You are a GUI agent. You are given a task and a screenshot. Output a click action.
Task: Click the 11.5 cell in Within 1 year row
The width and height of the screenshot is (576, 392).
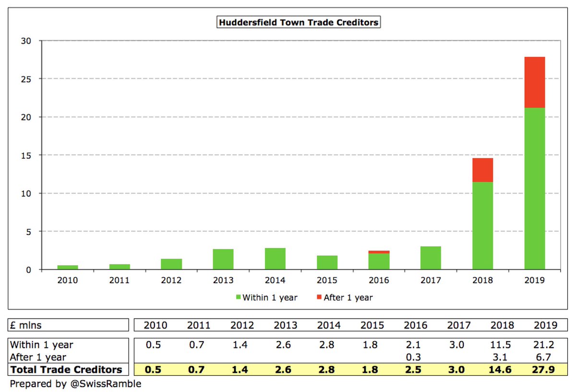click(502, 345)
